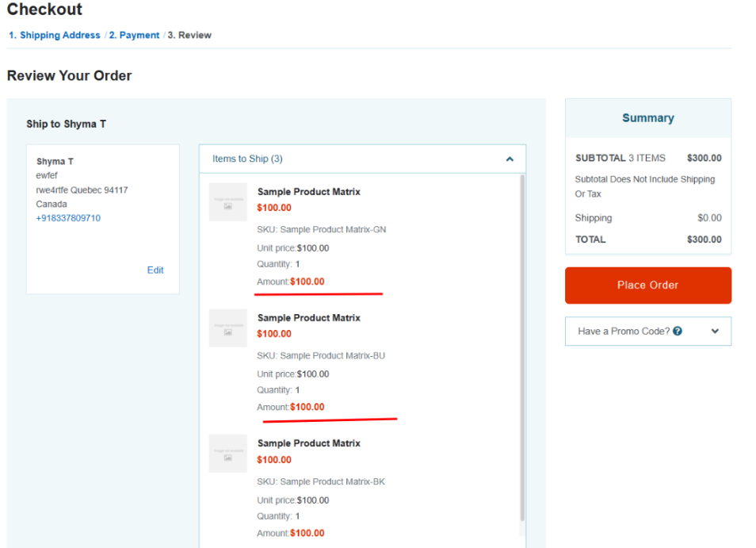Select the Review checkout step
Screen dimensions: 756x548
tap(189, 36)
